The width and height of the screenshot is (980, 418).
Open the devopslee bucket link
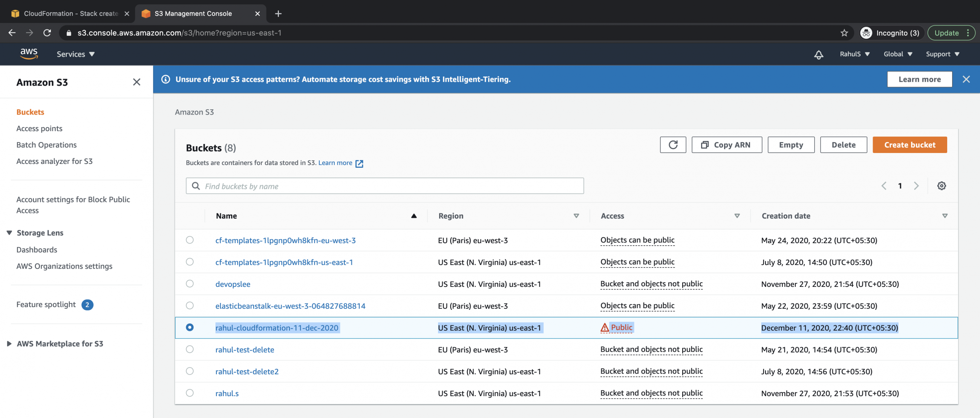tap(233, 284)
